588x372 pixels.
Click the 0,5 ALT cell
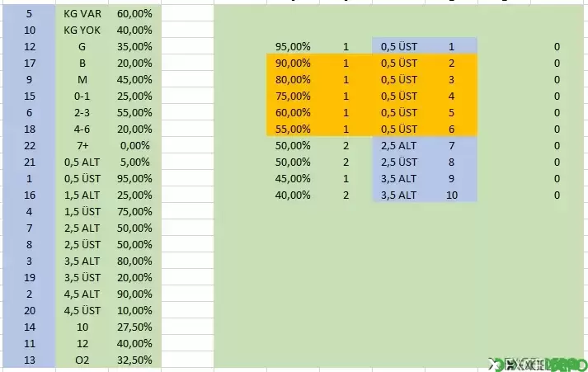(x=82, y=162)
